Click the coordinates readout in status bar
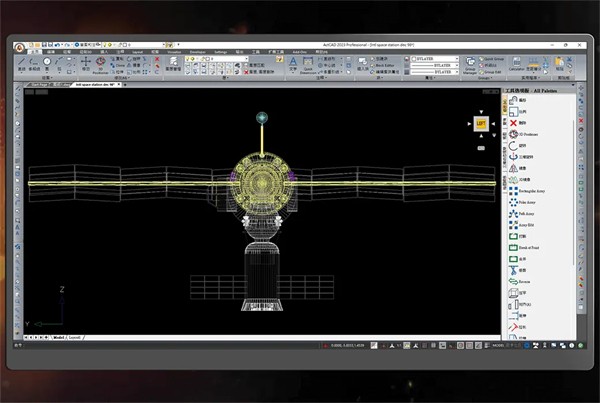 [x=345, y=345]
